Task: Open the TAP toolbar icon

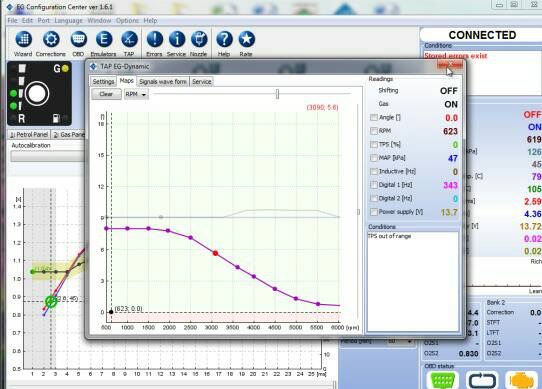Action: [129, 39]
